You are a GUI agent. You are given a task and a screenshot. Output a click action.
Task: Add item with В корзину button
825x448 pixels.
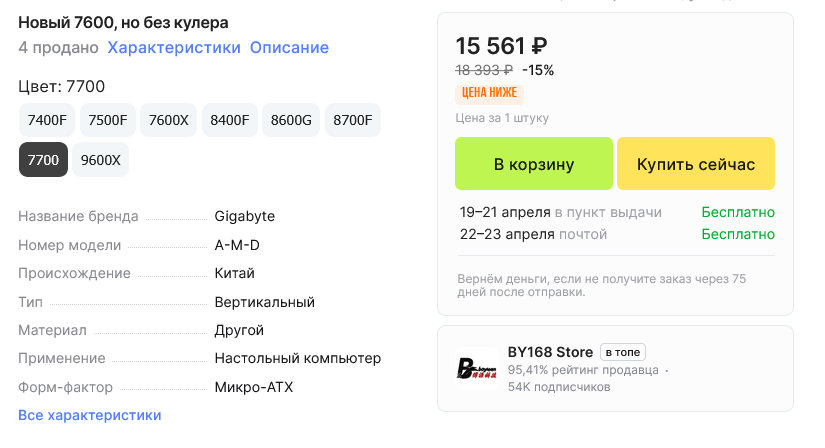point(534,164)
